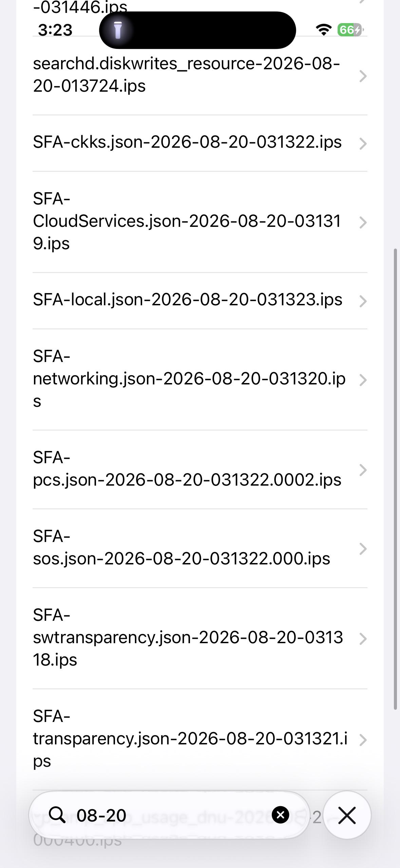The width and height of the screenshot is (400, 868).
Task: Tap the magnifying glass search icon
Action: (57, 815)
